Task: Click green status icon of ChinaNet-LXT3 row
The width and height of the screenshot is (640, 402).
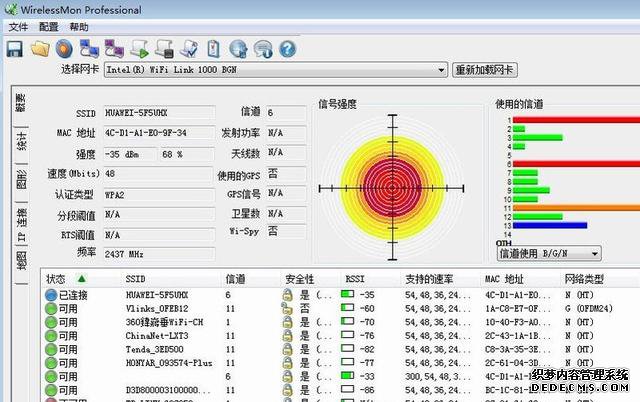Action: coord(51,336)
